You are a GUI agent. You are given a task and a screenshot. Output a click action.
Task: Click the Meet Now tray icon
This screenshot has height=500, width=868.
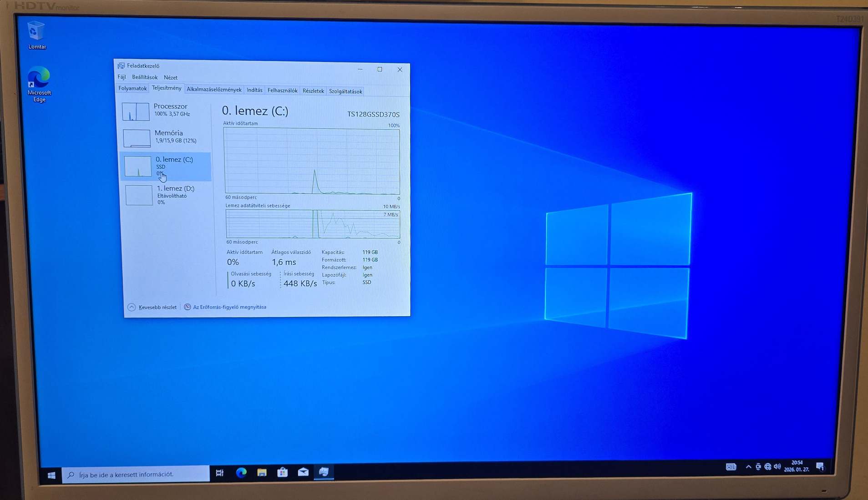(x=758, y=467)
